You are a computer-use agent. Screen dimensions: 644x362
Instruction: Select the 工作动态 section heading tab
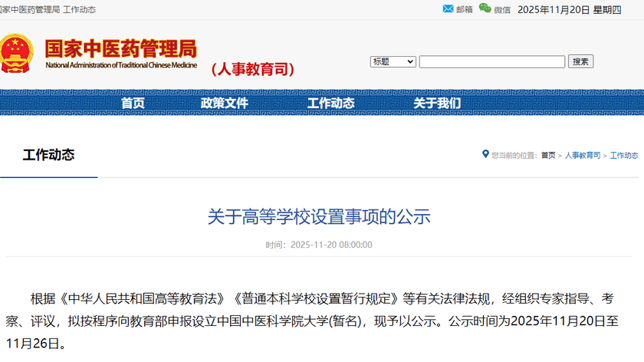(x=49, y=155)
